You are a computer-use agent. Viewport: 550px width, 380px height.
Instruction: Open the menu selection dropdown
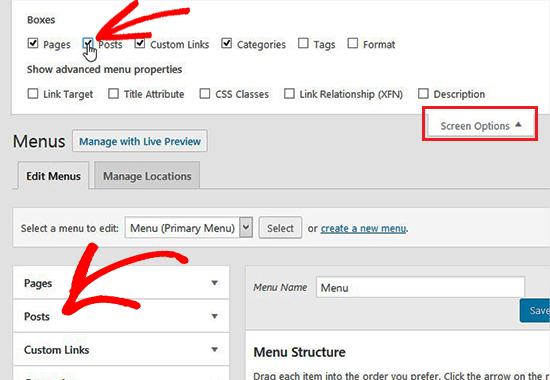pyautogui.click(x=189, y=228)
